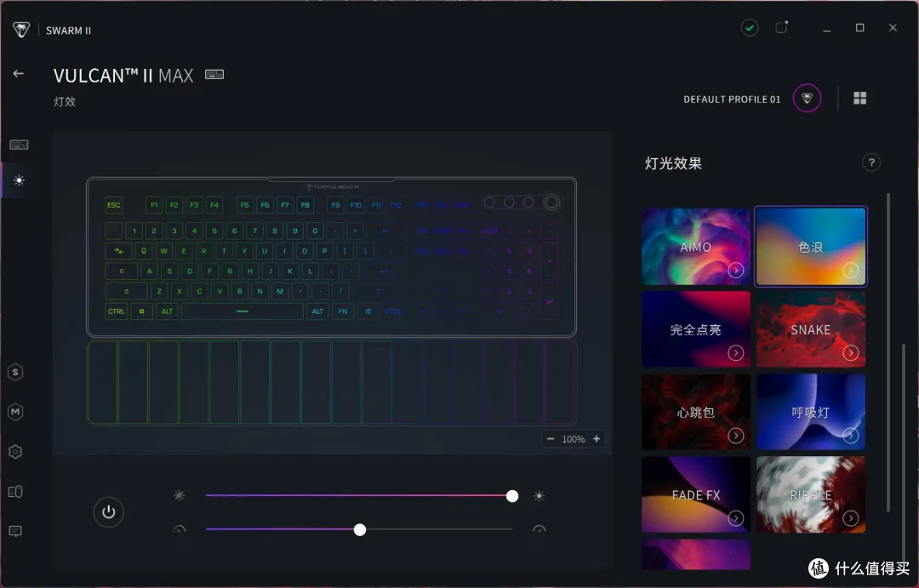Viewport: 919px width, 588px height.
Task: Click the volume knob on the keyboard preview
Action: point(551,203)
